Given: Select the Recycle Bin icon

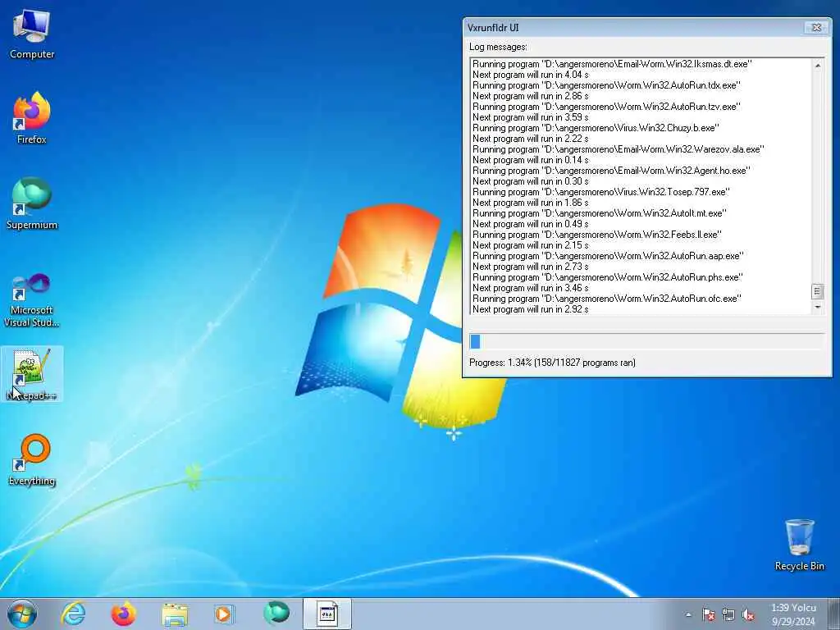Looking at the screenshot, I should pos(799,545).
